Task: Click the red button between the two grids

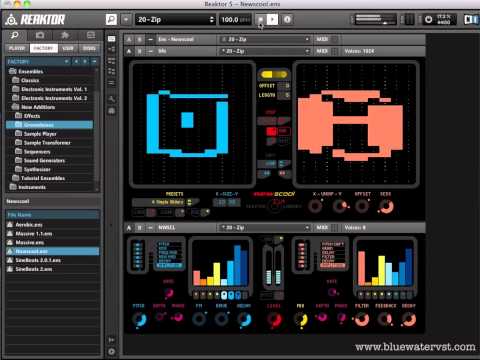Action: click(x=271, y=131)
